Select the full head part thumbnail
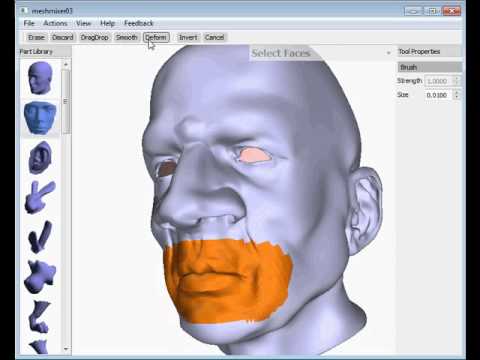 coord(40,78)
